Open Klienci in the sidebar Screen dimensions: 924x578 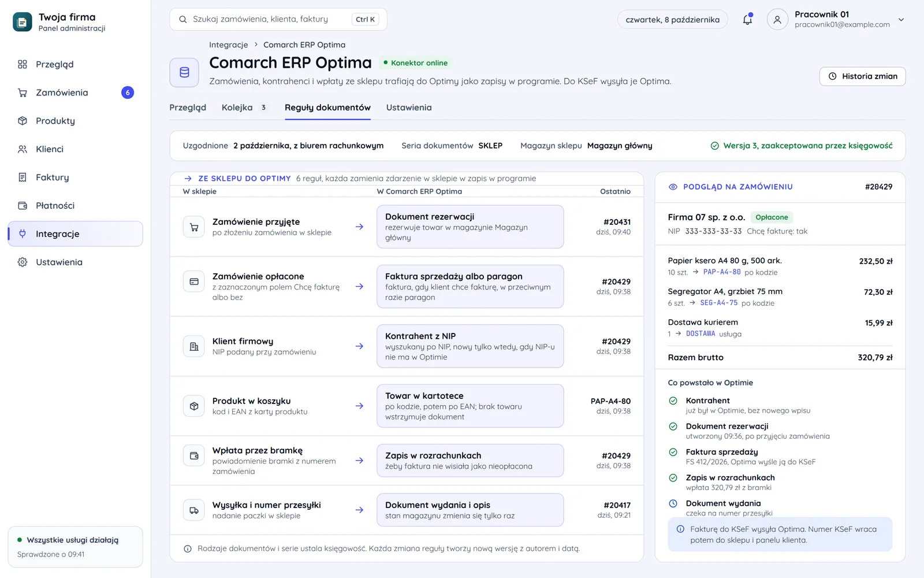coord(75,149)
